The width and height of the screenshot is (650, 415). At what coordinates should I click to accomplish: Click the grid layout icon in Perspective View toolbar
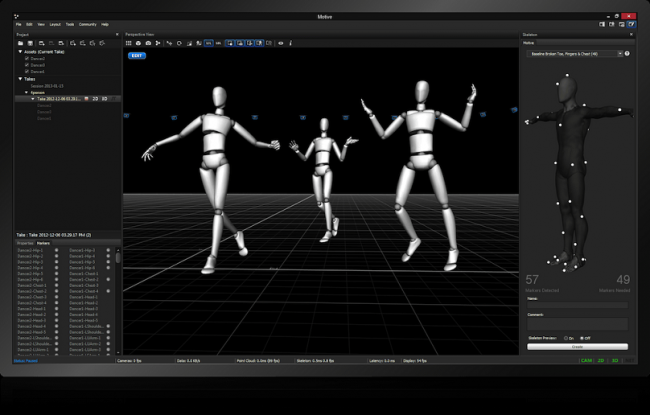pos(129,43)
